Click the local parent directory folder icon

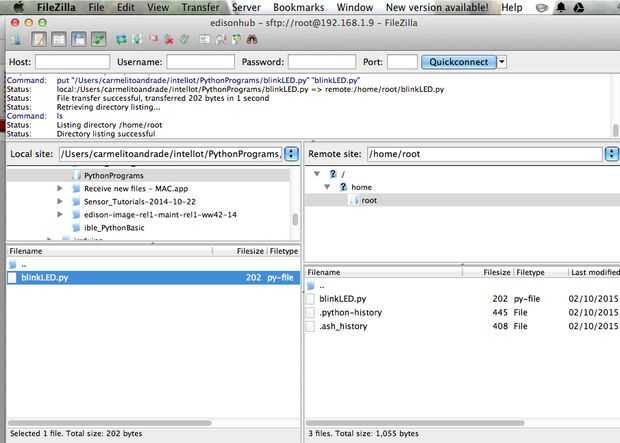(x=13, y=265)
